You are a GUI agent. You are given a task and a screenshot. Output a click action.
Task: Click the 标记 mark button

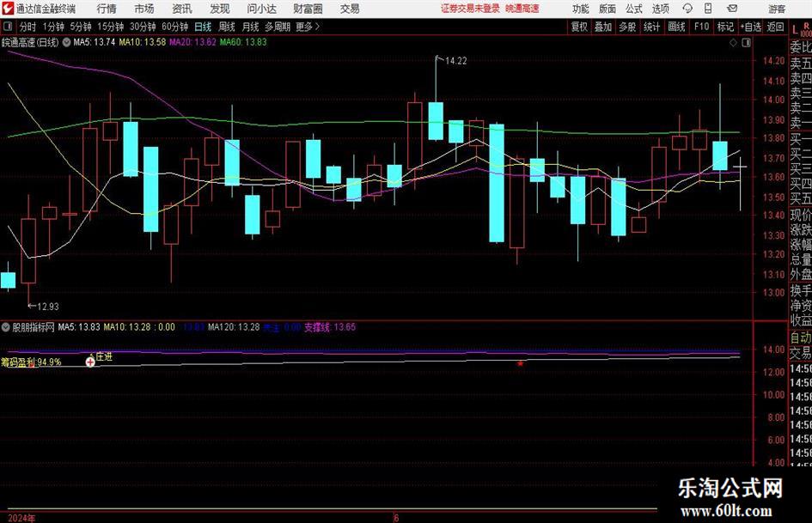click(x=725, y=27)
